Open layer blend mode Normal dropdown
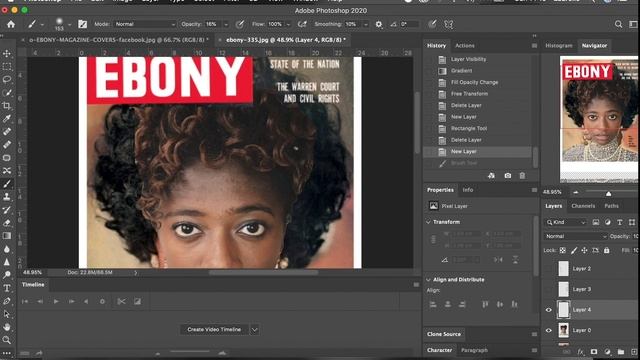This screenshot has height=360, width=640. pos(576,236)
